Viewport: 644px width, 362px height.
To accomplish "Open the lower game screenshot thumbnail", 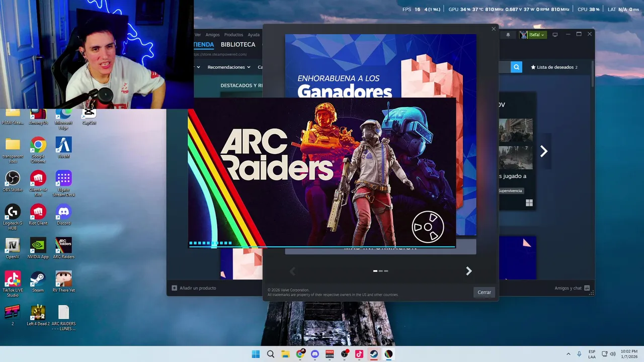I will 516,157.
